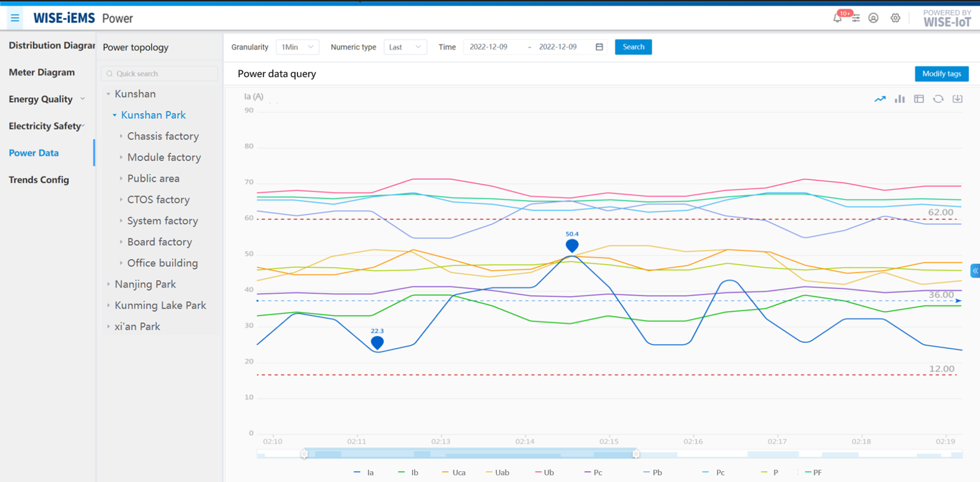The height and width of the screenshot is (482, 980).
Task: Open the list settings icon beside bell
Action: (x=856, y=18)
